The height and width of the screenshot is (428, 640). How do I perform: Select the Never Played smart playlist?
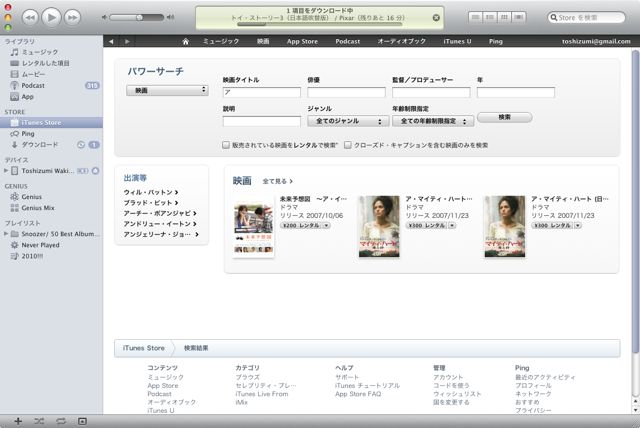(x=51, y=245)
